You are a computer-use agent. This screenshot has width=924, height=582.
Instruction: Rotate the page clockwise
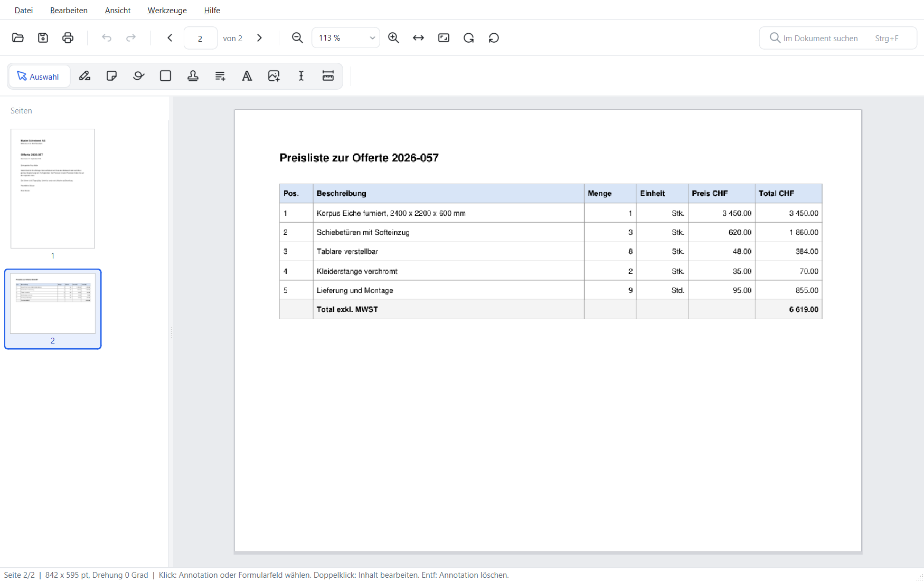469,38
